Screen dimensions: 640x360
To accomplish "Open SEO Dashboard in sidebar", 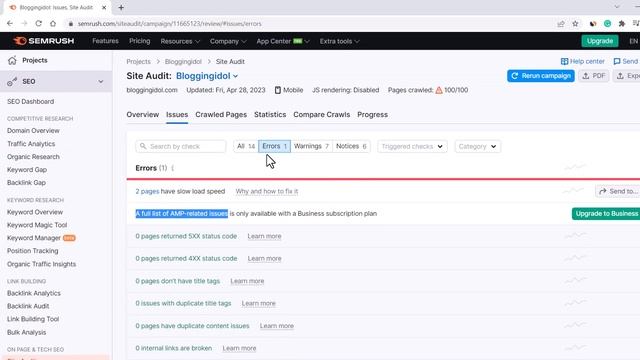I will [x=30, y=102].
